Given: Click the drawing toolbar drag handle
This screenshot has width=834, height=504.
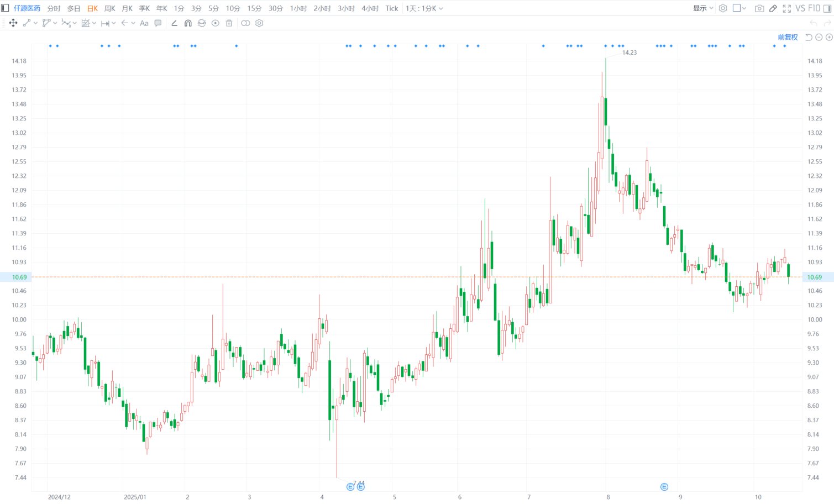Looking at the screenshot, I should 4,23.
